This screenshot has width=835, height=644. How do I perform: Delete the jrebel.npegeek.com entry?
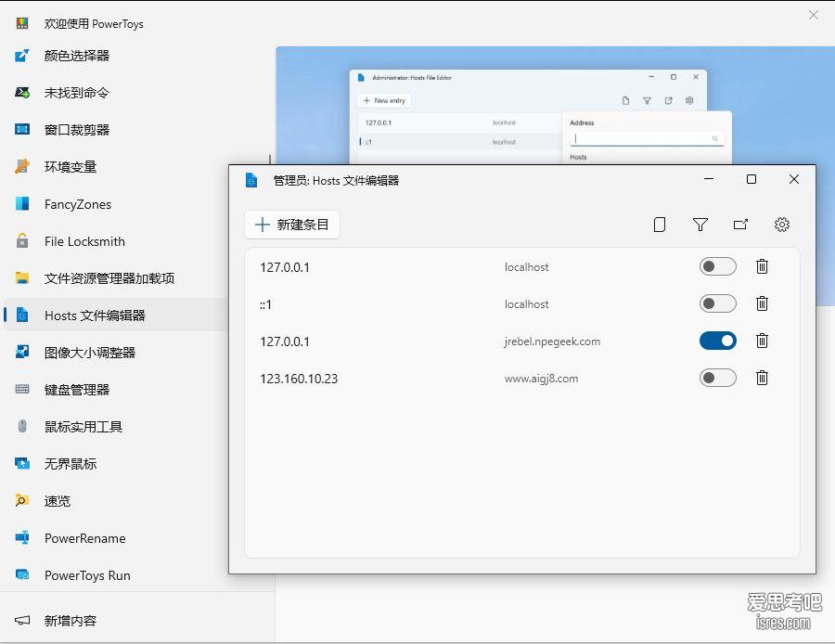(762, 341)
